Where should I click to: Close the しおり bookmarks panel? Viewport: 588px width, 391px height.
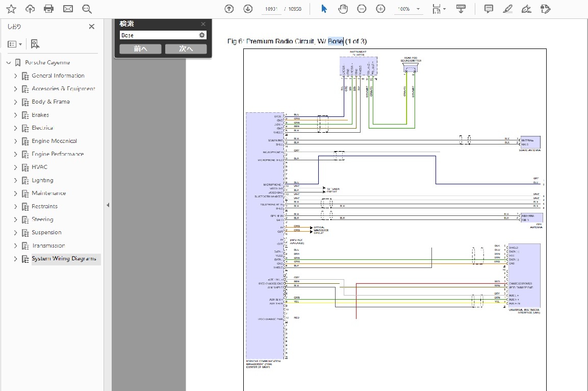click(x=92, y=27)
